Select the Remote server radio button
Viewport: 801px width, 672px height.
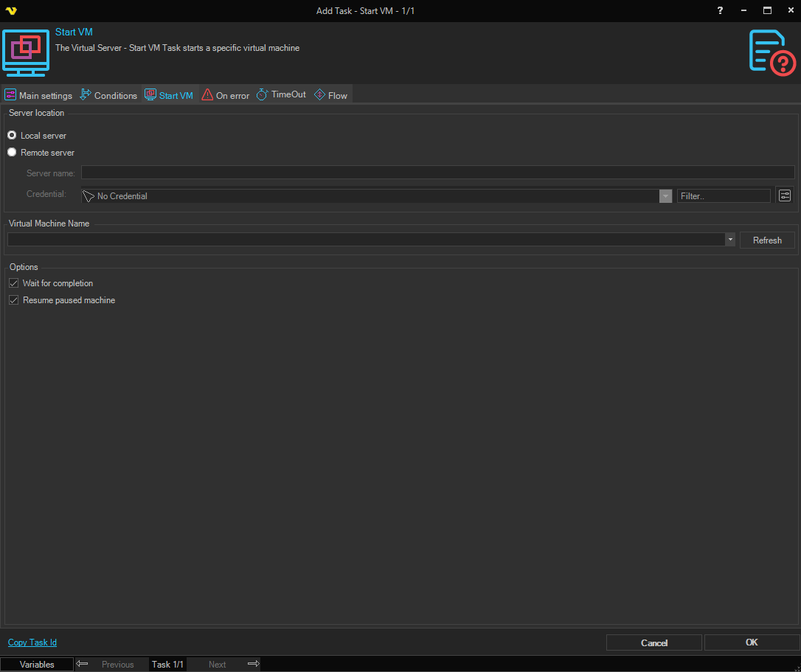(12, 153)
